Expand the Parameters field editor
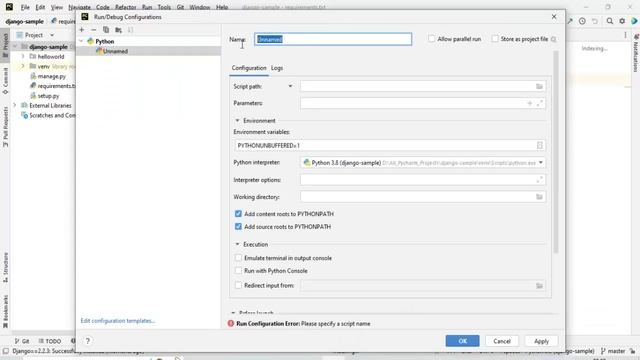This screenshot has width=640, height=360. [x=540, y=103]
